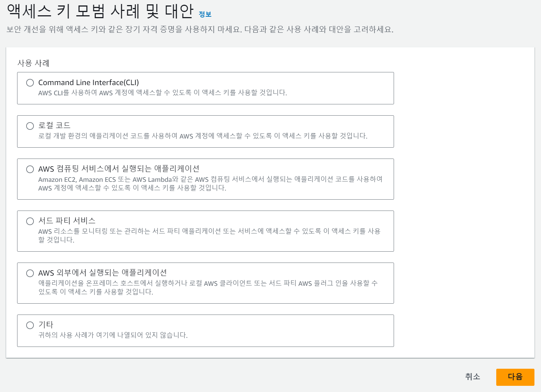Viewport: 541px width, 392px height.
Task: Choose AWS 컴퓨팅 서비스에서 실행되는 애플리케이션 radio
Action: (30, 169)
